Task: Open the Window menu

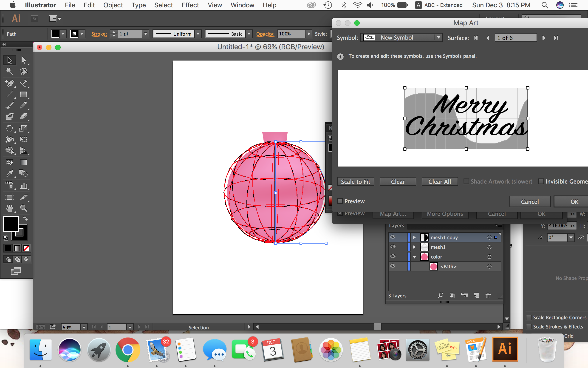Action: (242, 5)
